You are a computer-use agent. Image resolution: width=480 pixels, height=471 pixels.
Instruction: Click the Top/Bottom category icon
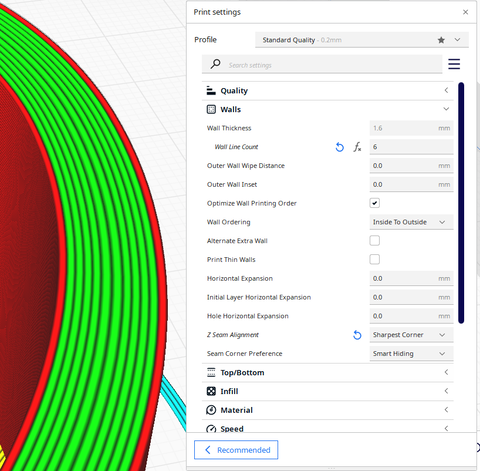pos(211,372)
